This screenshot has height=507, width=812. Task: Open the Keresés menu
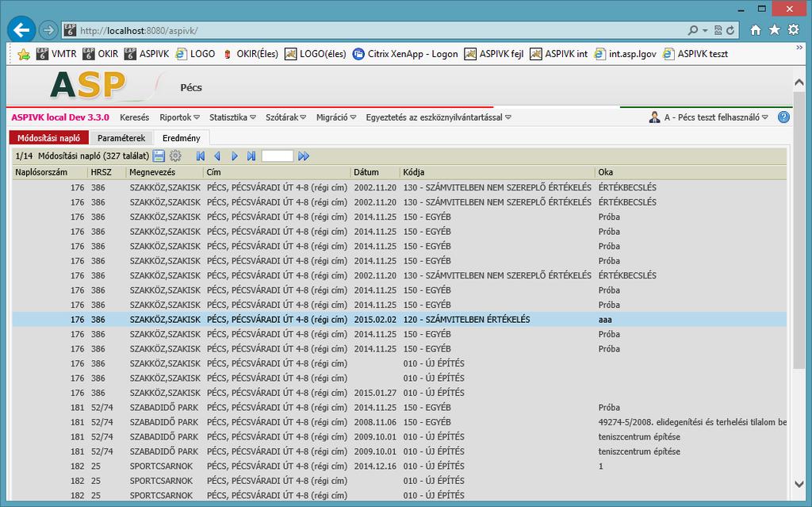134,117
